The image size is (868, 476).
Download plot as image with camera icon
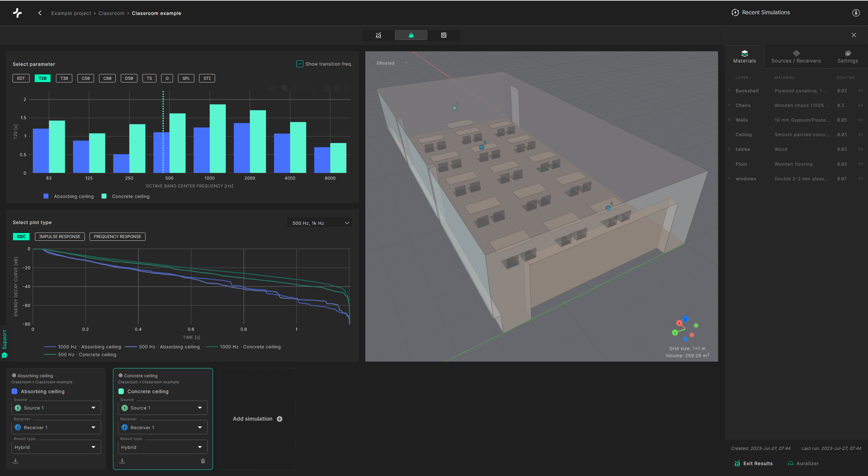(x=272, y=88)
